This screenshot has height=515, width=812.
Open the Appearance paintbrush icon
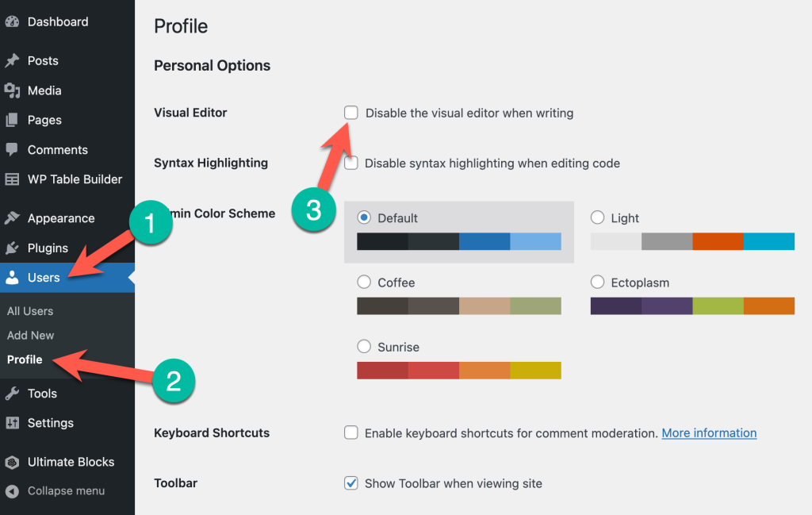pos(12,218)
